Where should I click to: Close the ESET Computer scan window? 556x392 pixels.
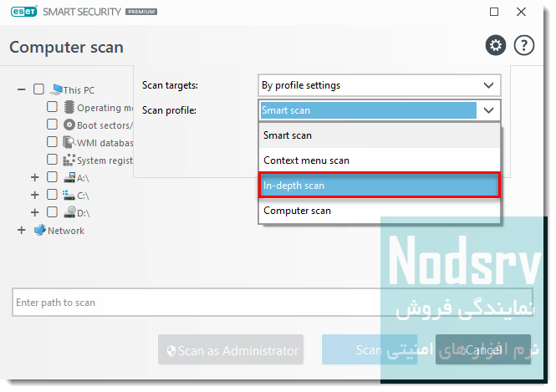point(521,12)
